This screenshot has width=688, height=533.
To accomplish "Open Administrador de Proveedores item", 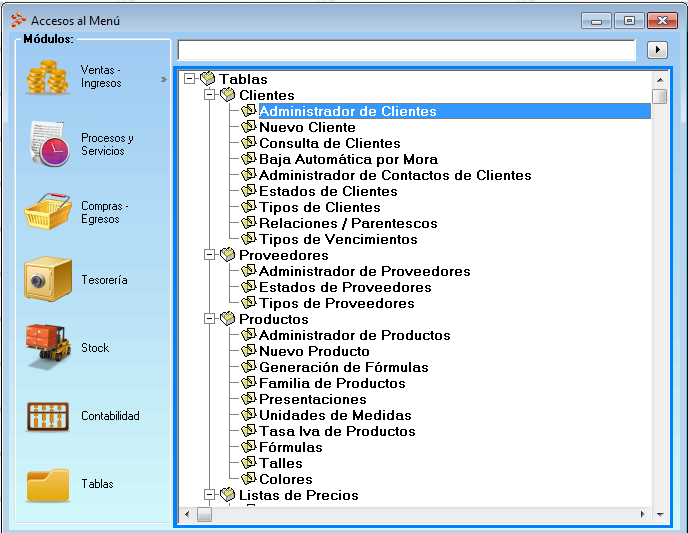I will click(364, 271).
